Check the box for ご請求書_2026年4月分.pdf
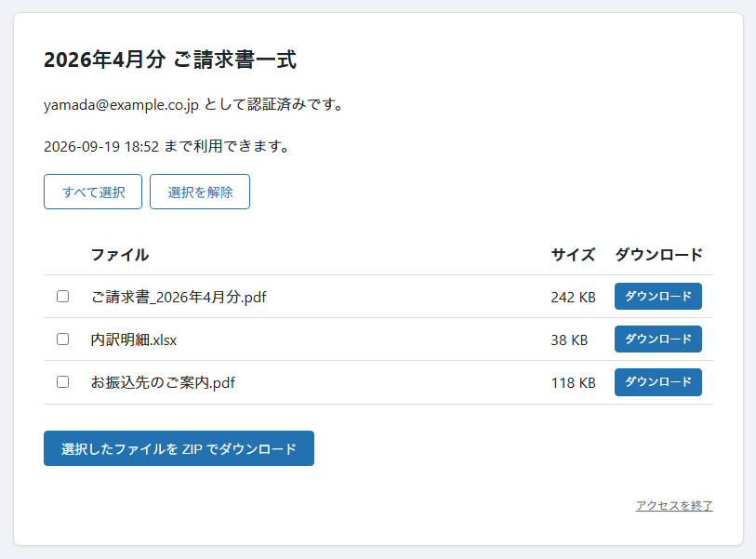This screenshot has height=559, width=756. tap(62, 296)
